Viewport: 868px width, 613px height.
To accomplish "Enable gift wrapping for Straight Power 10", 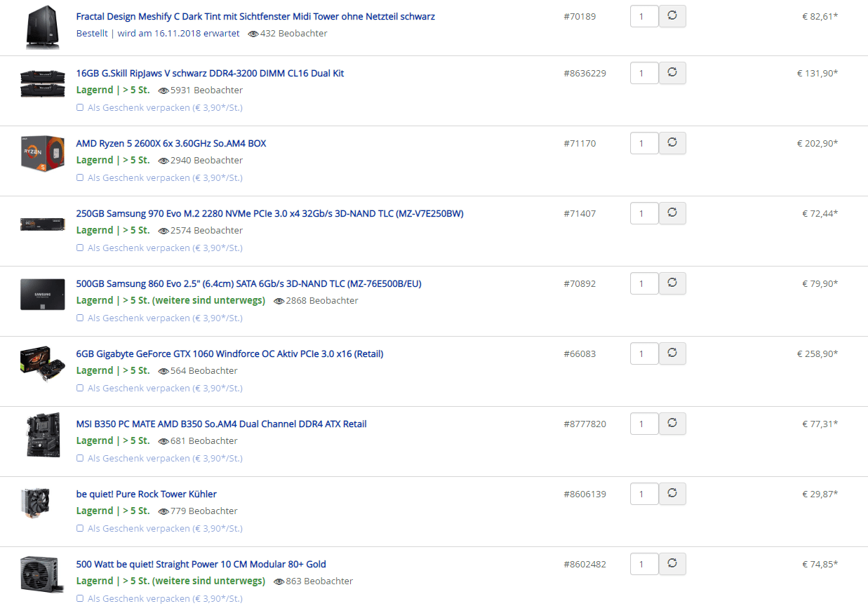I will 80,598.
